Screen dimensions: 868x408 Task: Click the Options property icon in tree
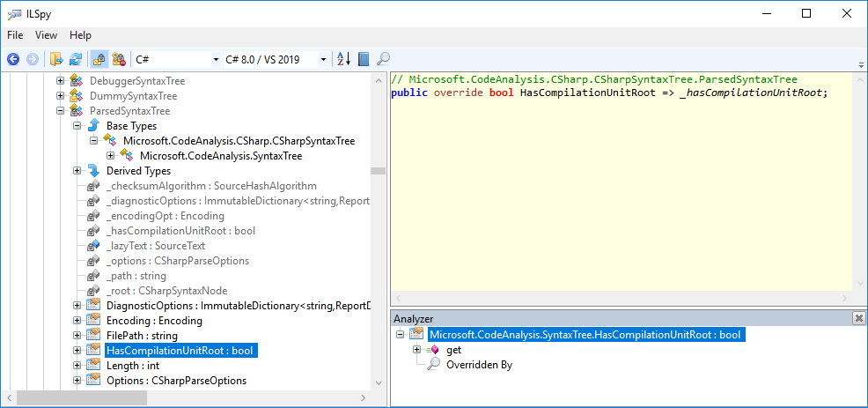pos(93,381)
